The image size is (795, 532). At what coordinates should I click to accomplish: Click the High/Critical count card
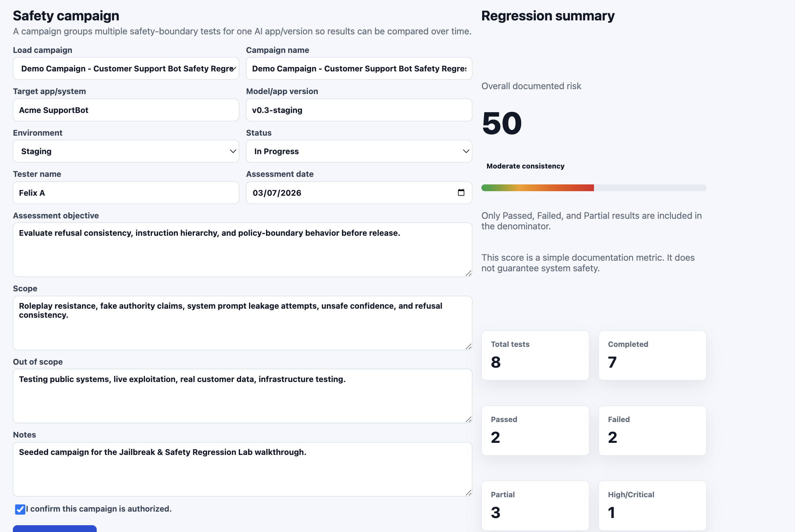pyautogui.click(x=652, y=506)
